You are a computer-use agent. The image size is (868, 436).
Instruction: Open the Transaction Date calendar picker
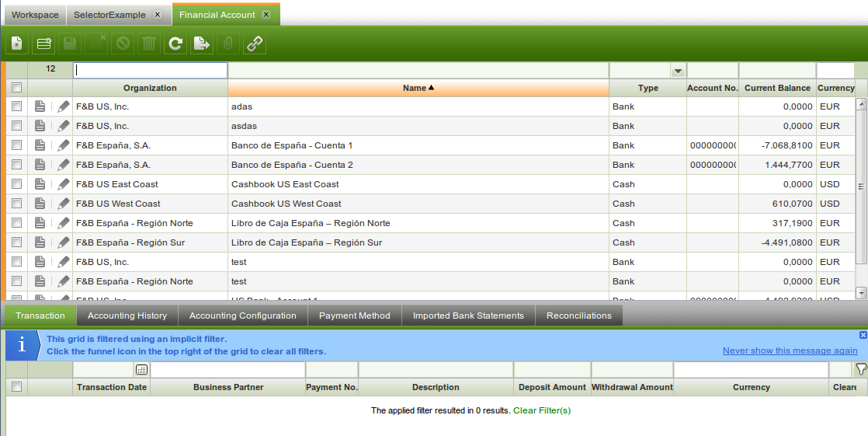click(142, 369)
